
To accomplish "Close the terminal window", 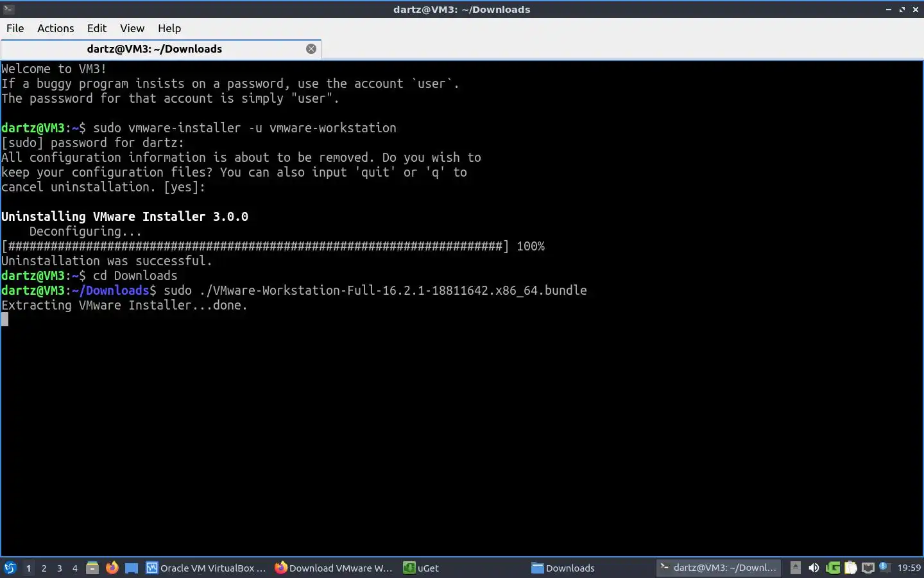I will click(916, 9).
